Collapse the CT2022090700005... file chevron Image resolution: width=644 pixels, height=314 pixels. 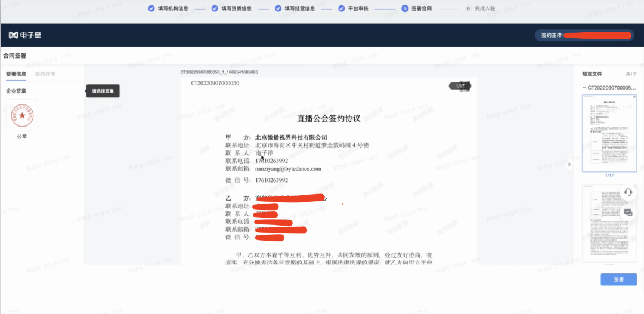coord(584,88)
